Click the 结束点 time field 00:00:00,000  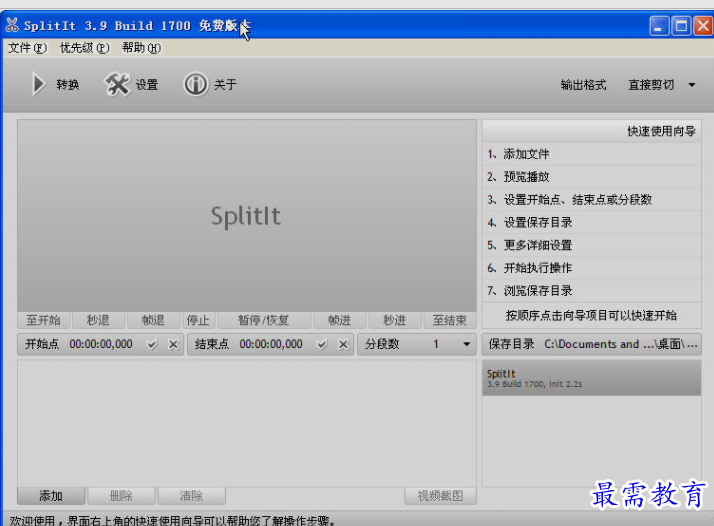tap(271, 344)
